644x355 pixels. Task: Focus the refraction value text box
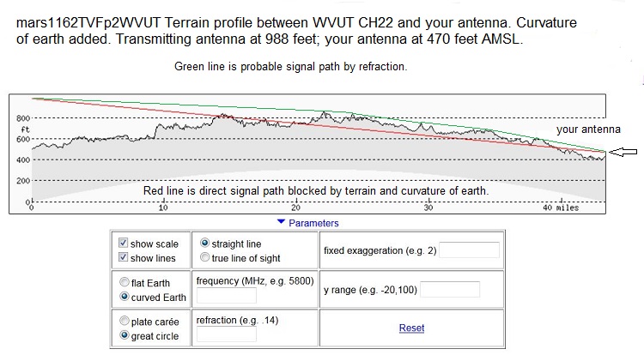tap(227, 335)
